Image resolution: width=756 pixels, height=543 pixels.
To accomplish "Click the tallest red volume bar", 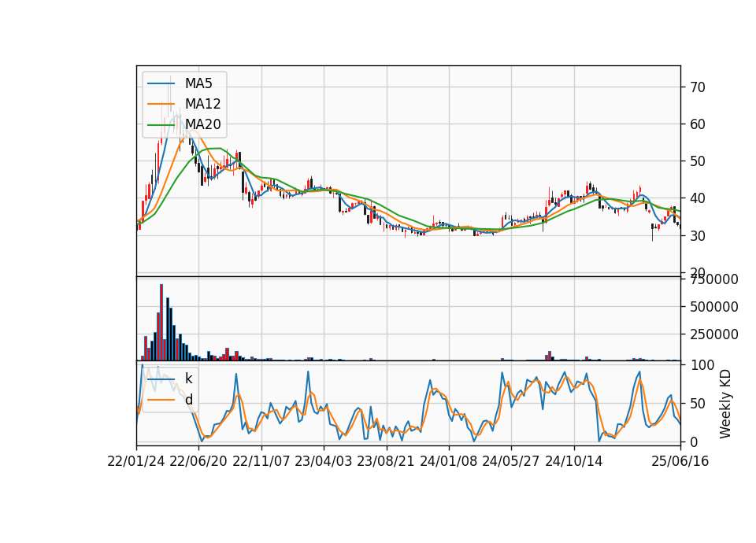I will tap(161, 323).
